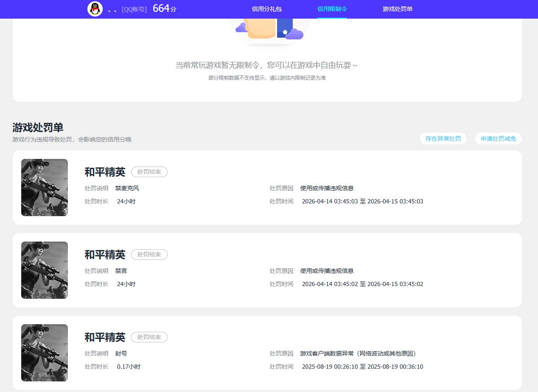Screen dimensions: 538x392
Task: Click 处罚结束 badge on 禁言 card
Action: click(x=149, y=254)
